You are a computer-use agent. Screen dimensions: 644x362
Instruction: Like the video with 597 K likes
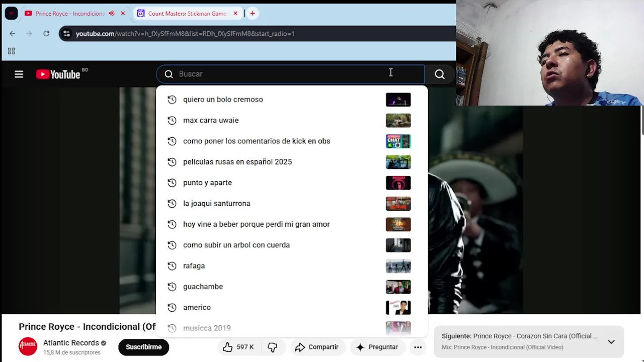point(238,347)
